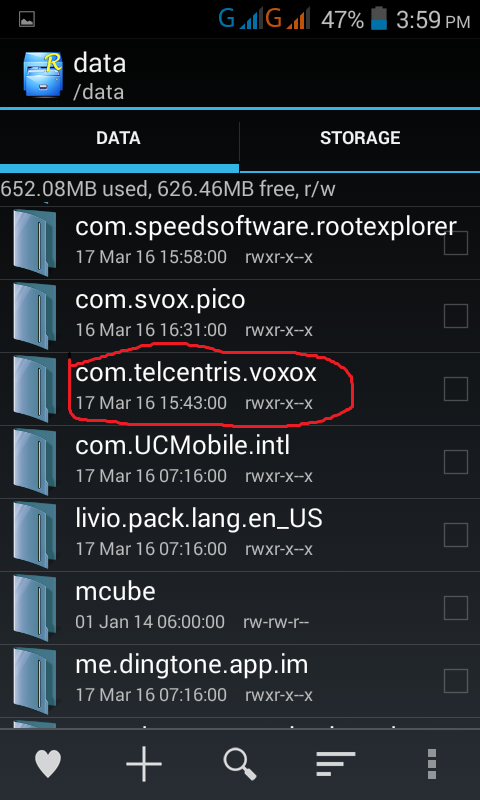This screenshot has width=480, height=800.
Task: Tap the storage usage r/w status line
Action: [x=168, y=189]
